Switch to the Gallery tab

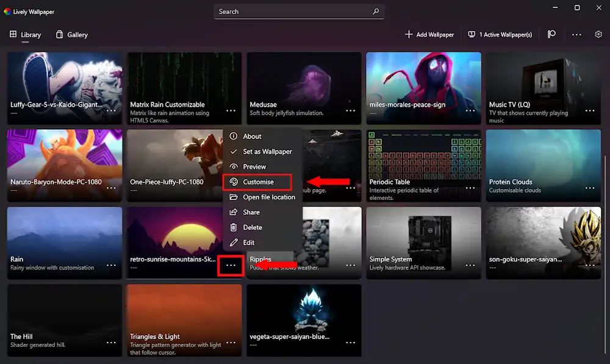[x=72, y=35]
